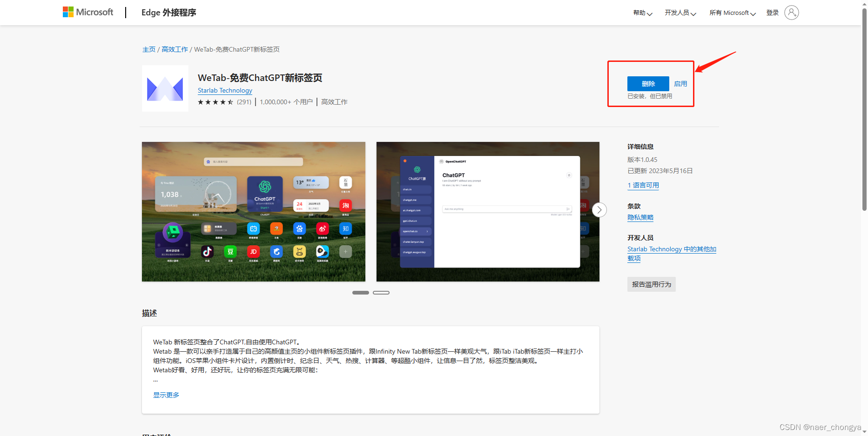Click the 描述 section heading
This screenshot has width=868, height=436.
click(x=149, y=313)
